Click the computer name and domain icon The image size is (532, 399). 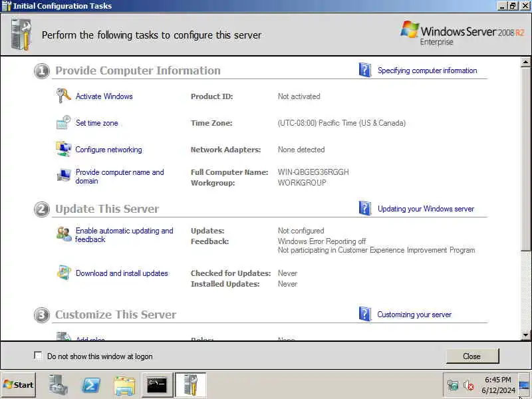pos(63,175)
